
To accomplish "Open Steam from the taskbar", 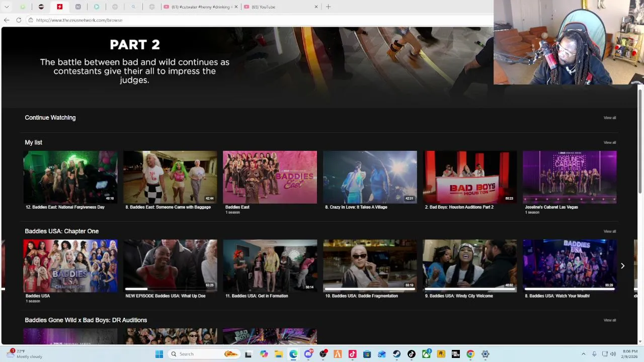I will coord(396,354).
